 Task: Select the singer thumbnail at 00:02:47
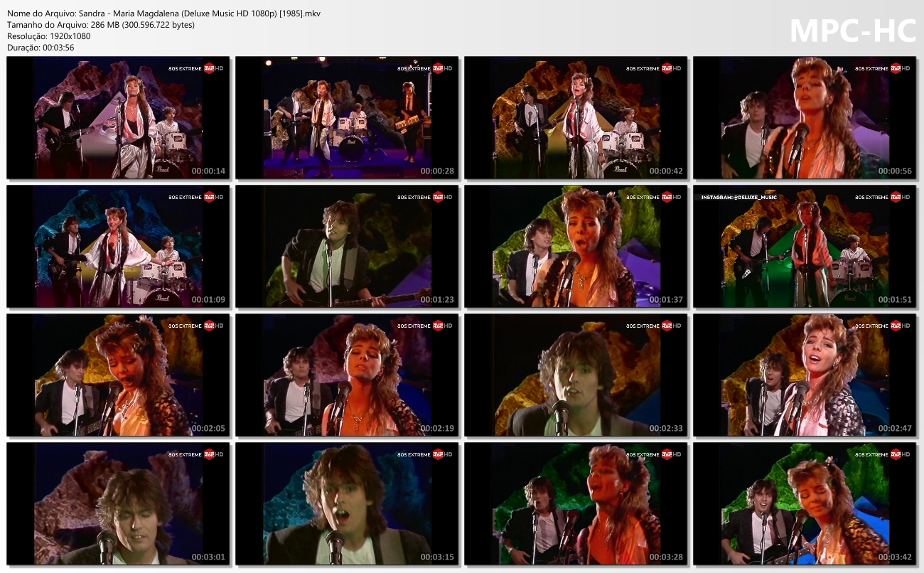click(805, 375)
